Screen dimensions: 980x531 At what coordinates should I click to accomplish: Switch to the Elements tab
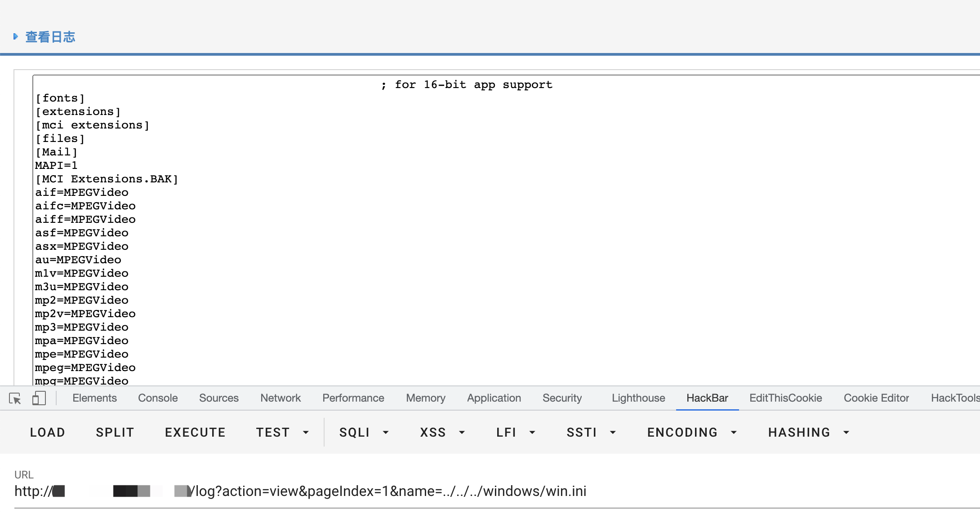[94, 398]
